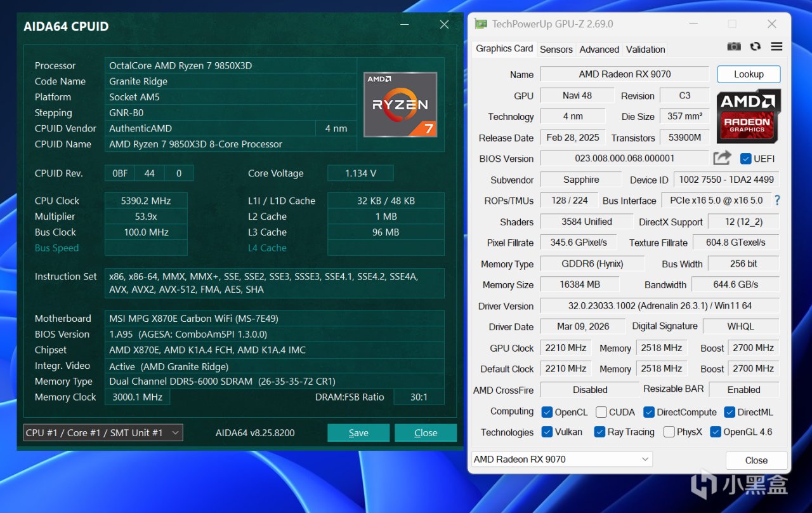The image size is (812, 513).
Task: Open the Sensors tab
Action: (556, 49)
